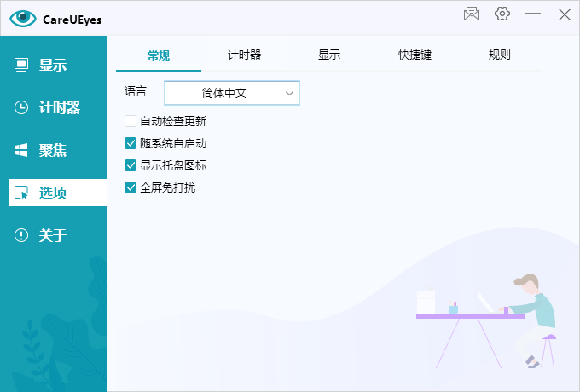Open the settings gear icon
The image size is (580, 392).
tap(502, 14)
